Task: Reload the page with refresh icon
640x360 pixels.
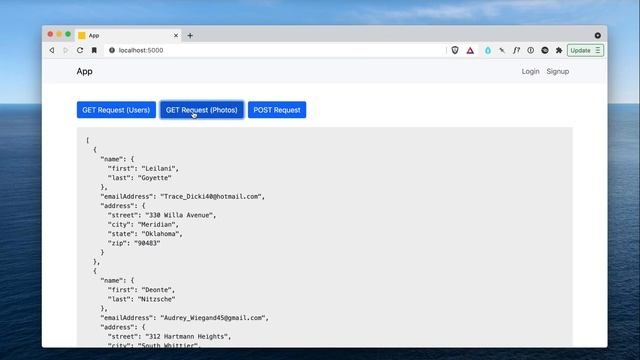Action: [80, 50]
